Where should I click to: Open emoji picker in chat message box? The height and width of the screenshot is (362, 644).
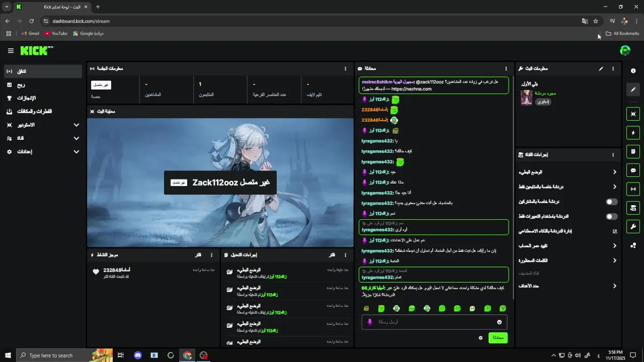click(499, 322)
